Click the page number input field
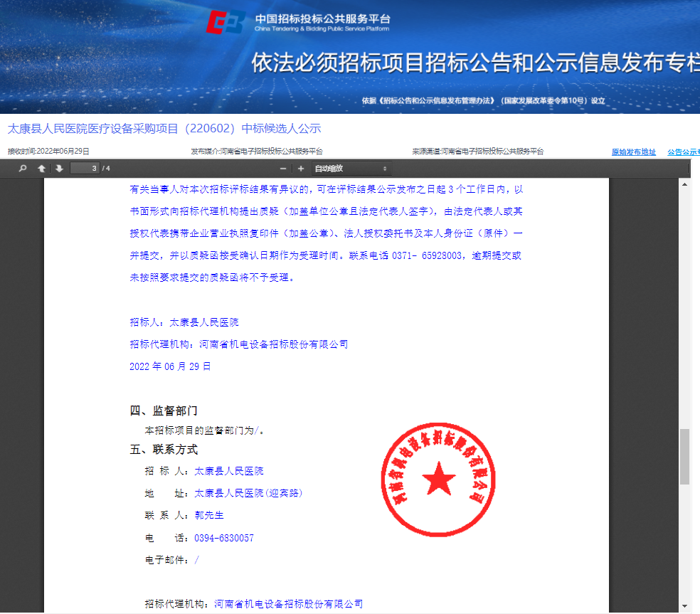The height and width of the screenshot is (614, 700). pos(85,169)
